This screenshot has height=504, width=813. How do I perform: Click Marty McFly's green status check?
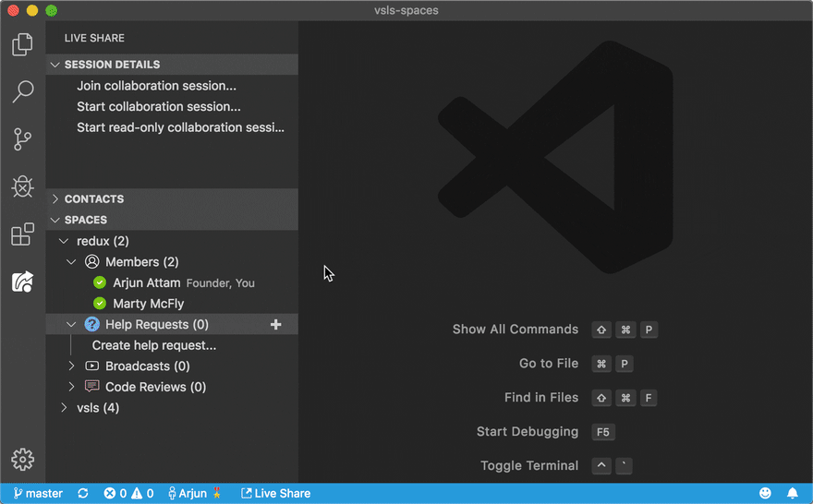coord(100,303)
